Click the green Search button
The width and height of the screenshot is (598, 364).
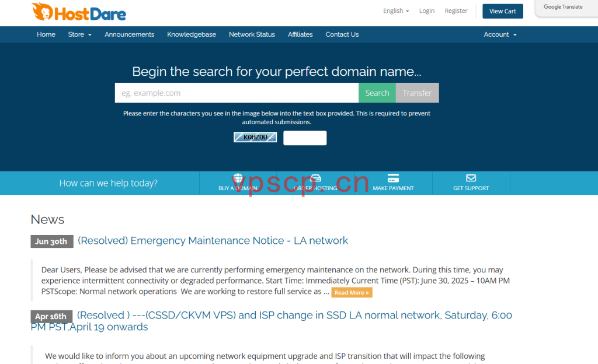point(377,93)
